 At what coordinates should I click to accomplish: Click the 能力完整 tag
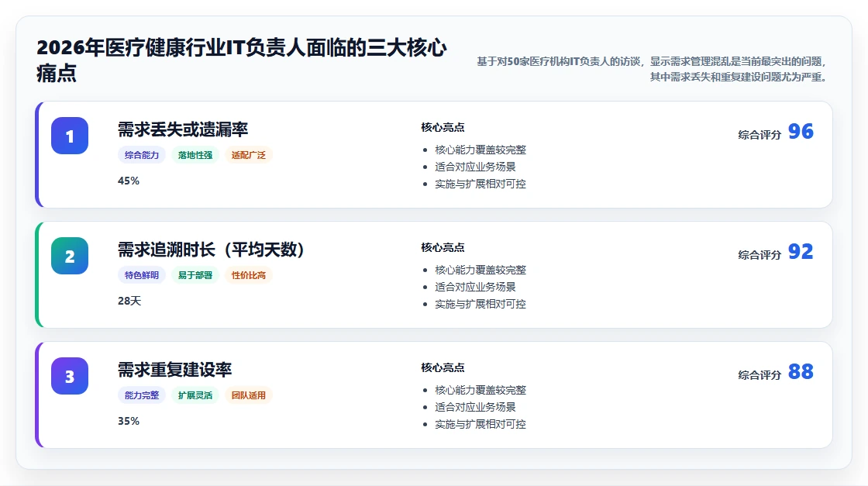point(142,395)
